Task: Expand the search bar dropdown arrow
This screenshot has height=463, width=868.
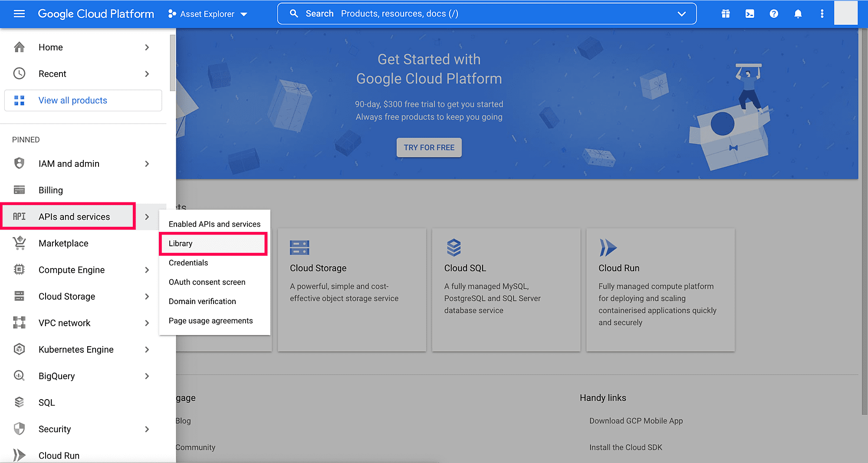Action: point(681,14)
